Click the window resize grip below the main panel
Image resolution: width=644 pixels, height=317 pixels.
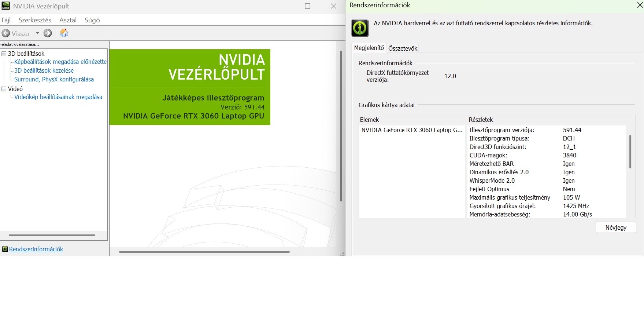coord(343,254)
